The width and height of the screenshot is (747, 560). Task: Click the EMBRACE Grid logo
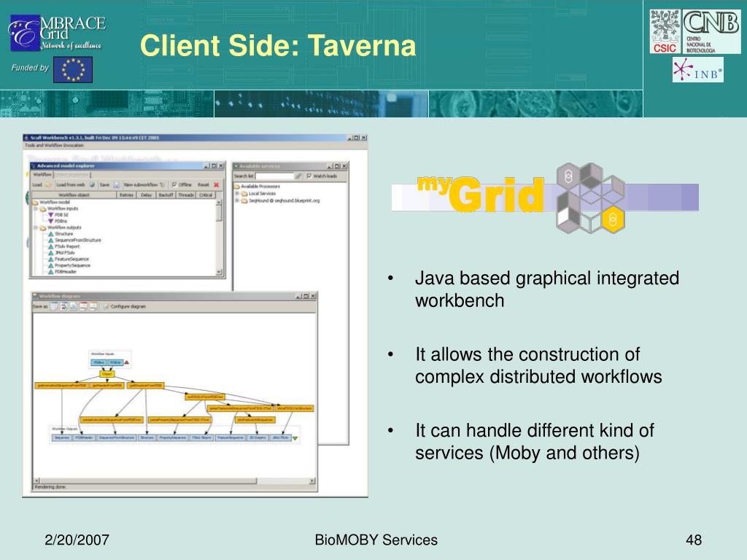[57, 34]
